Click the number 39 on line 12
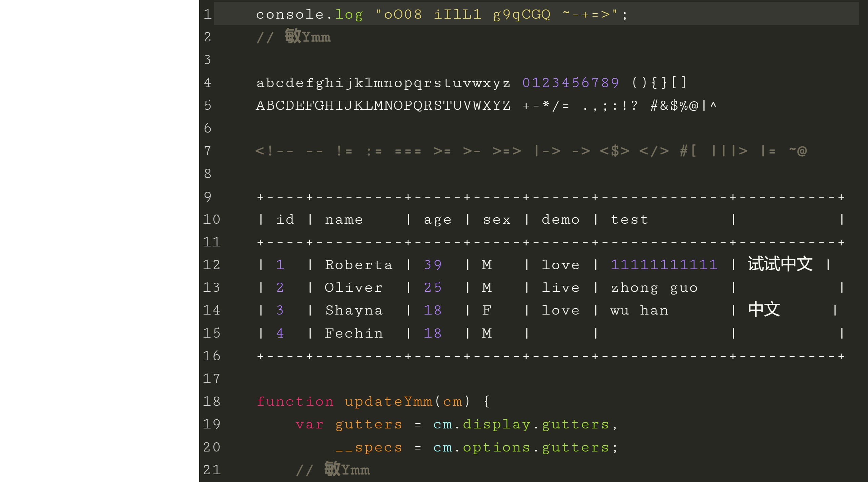Viewport: 868px width, 482px height. [431, 264]
